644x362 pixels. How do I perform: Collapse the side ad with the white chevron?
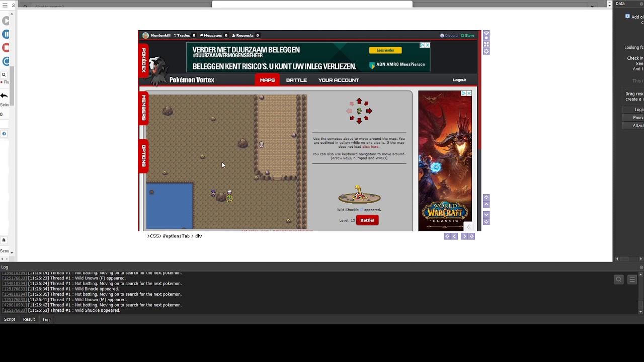tap(468, 227)
